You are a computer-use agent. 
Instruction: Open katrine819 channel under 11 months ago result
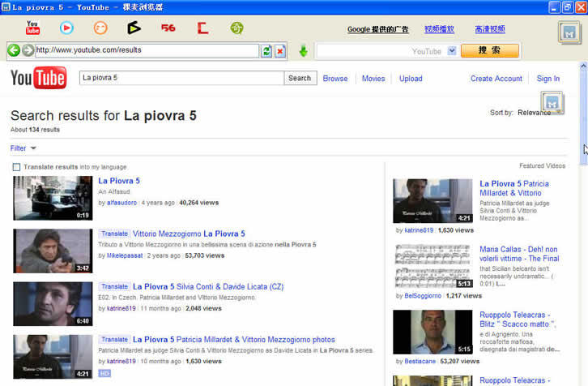(x=121, y=309)
